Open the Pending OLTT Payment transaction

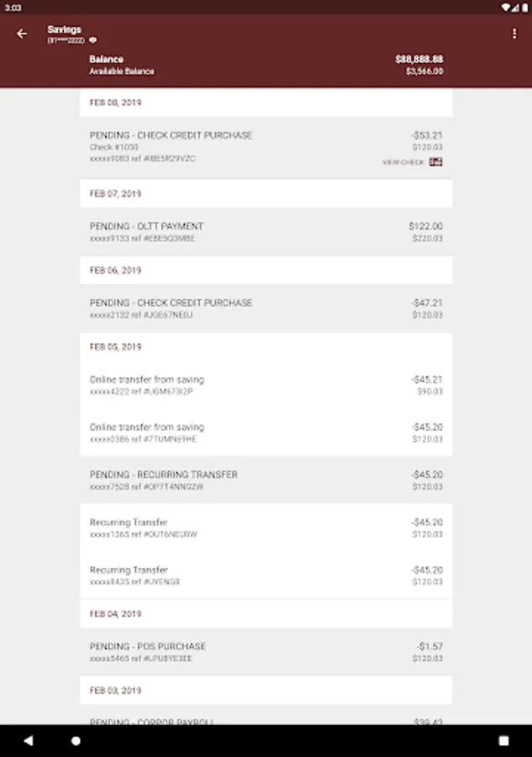[x=266, y=232]
